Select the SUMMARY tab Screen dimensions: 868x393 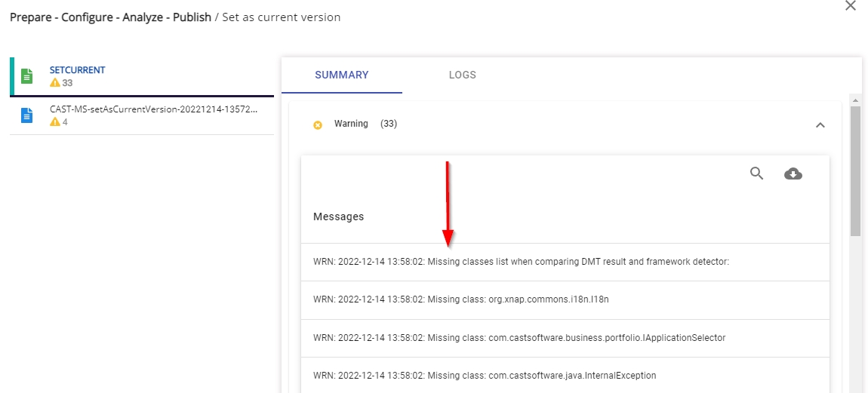tap(341, 75)
